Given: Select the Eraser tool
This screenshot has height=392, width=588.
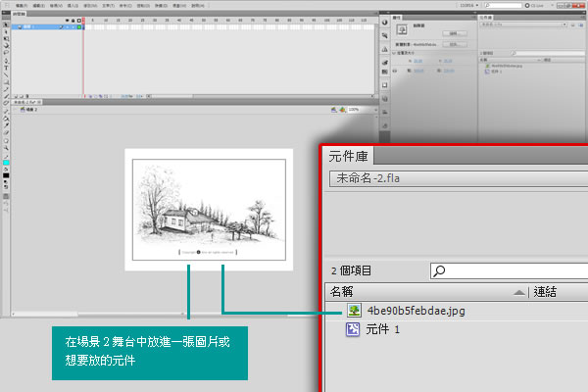Looking at the screenshot, I should [x=6, y=133].
